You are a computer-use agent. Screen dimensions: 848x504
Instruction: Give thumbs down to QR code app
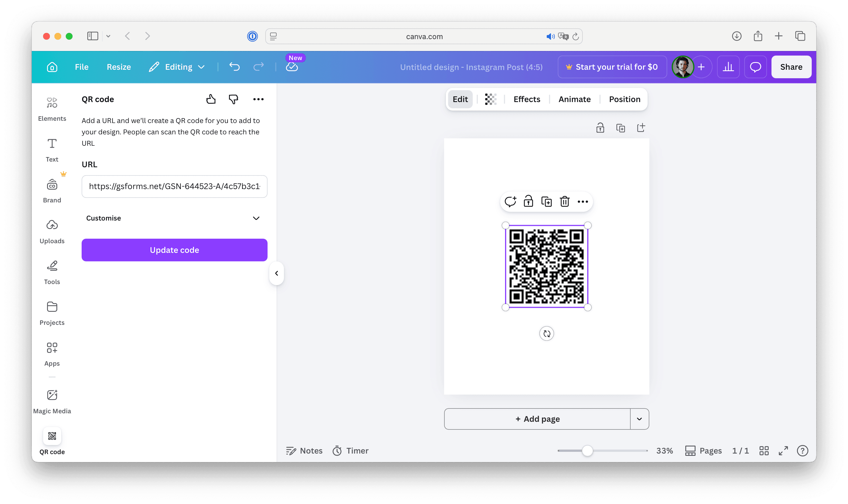234,99
